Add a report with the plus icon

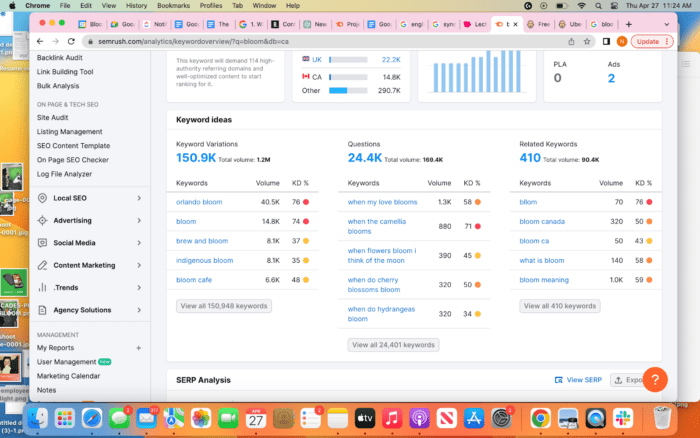click(x=138, y=348)
